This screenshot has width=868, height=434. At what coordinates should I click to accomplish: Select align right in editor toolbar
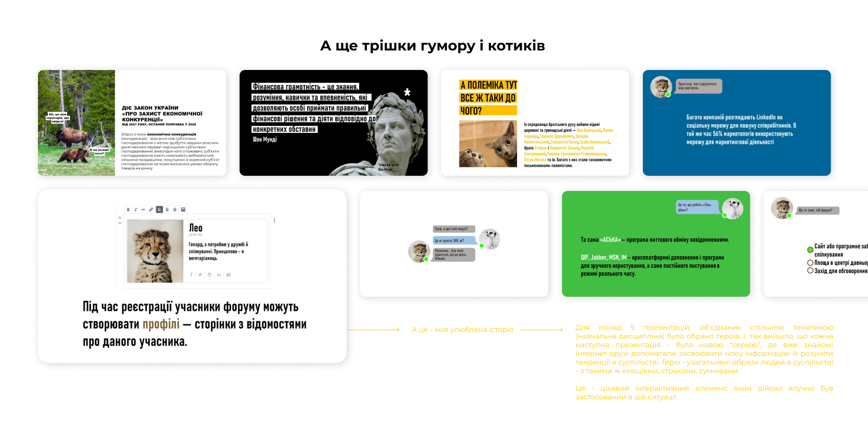point(175,209)
